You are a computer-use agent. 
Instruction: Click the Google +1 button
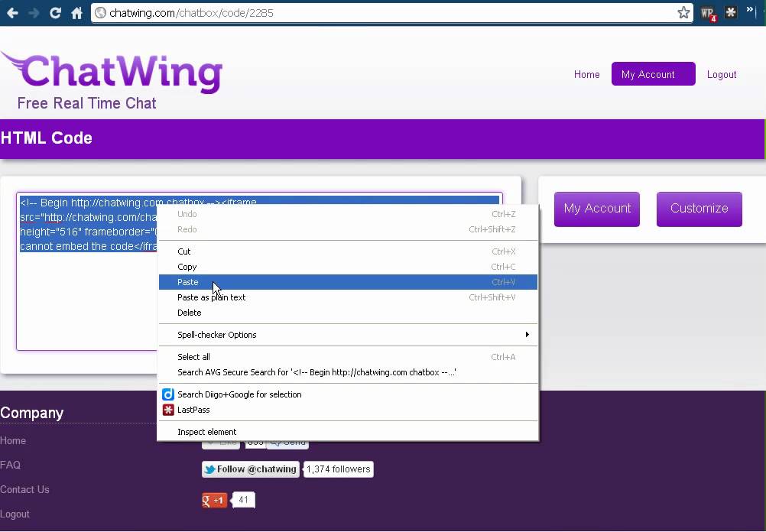[215, 500]
